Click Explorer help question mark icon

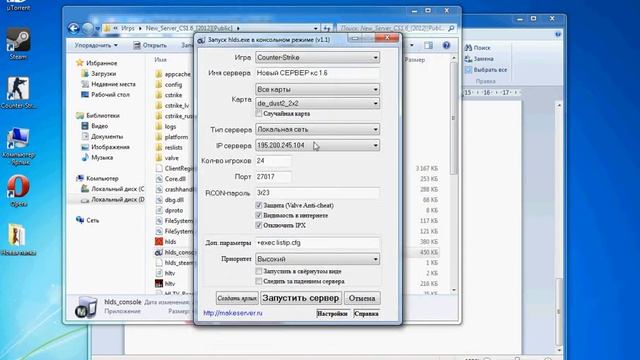tap(446, 45)
